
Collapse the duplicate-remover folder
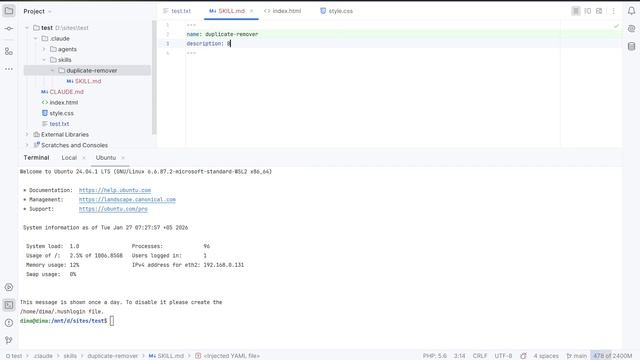[x=52, y=71]
